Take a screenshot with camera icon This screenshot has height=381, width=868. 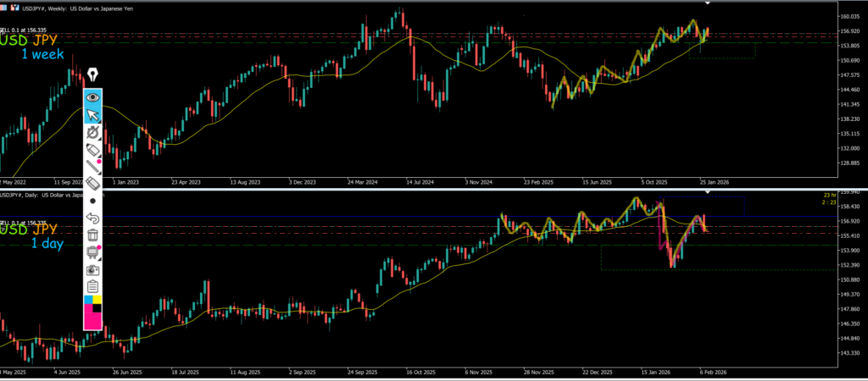coord(93,269)
